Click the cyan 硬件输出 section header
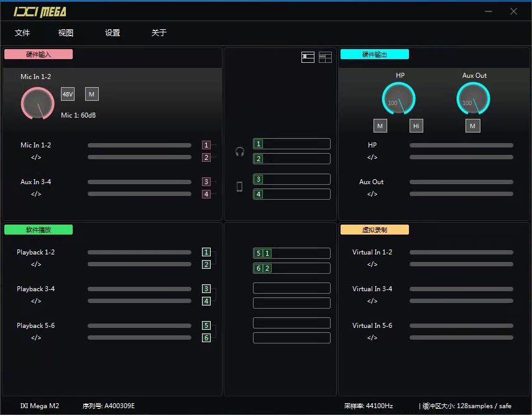The image size is (532, 415). [375, 54]
